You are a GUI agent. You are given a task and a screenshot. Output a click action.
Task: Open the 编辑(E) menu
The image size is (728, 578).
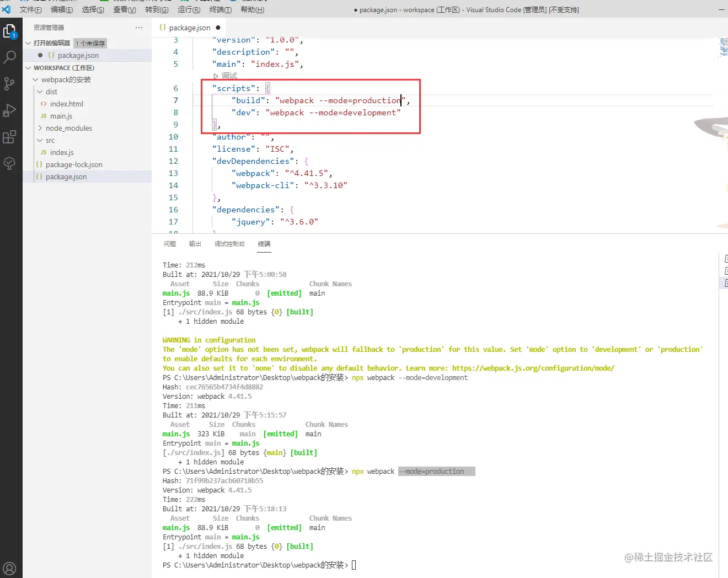pos(62,9)
